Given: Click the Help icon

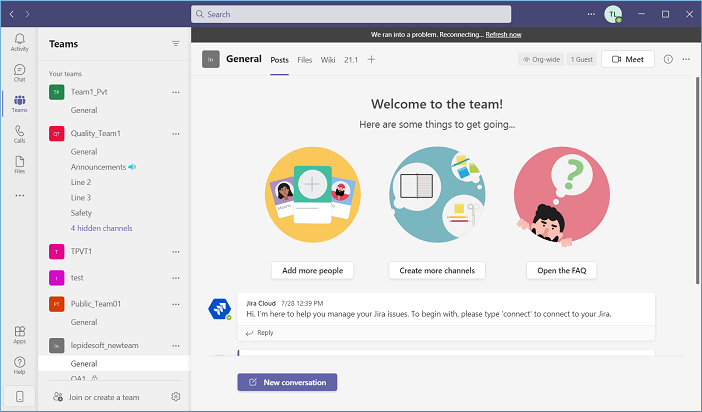Looking at the screenshot, I should (x=19, y=365).
